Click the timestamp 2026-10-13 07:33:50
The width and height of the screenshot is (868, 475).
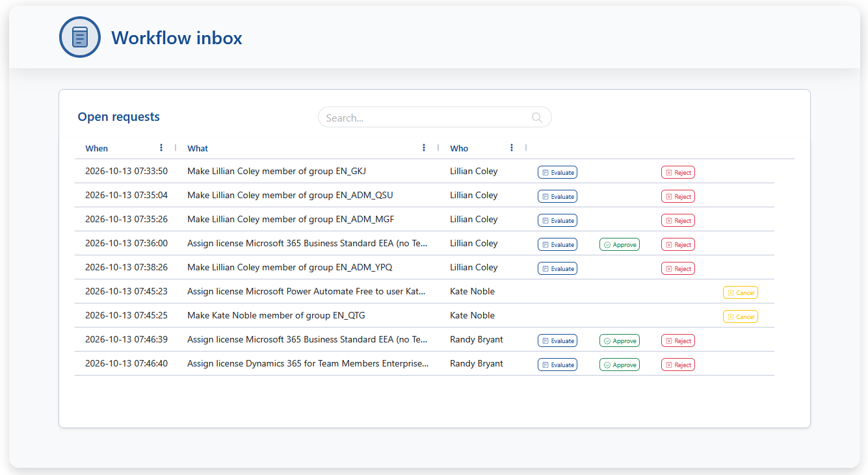coord(126,172)
